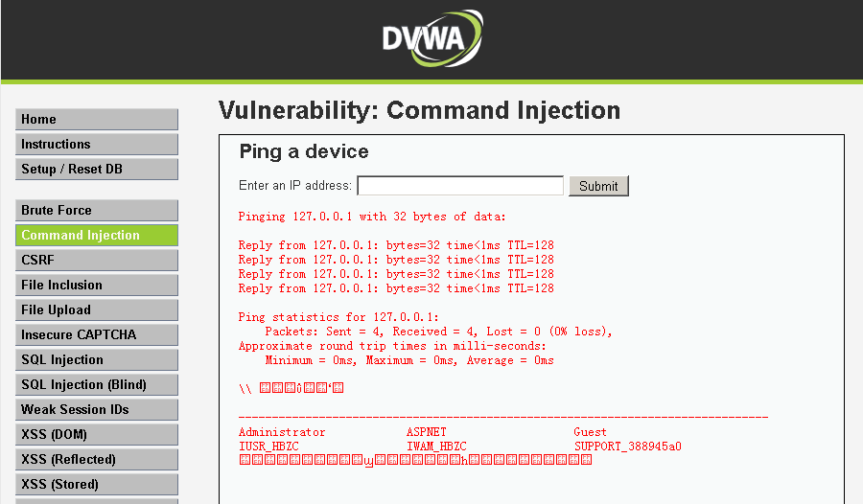This screenshot has height=504, width=863.
Task: Select Brute Force in sidebar
Action: (x=96, y=211)
